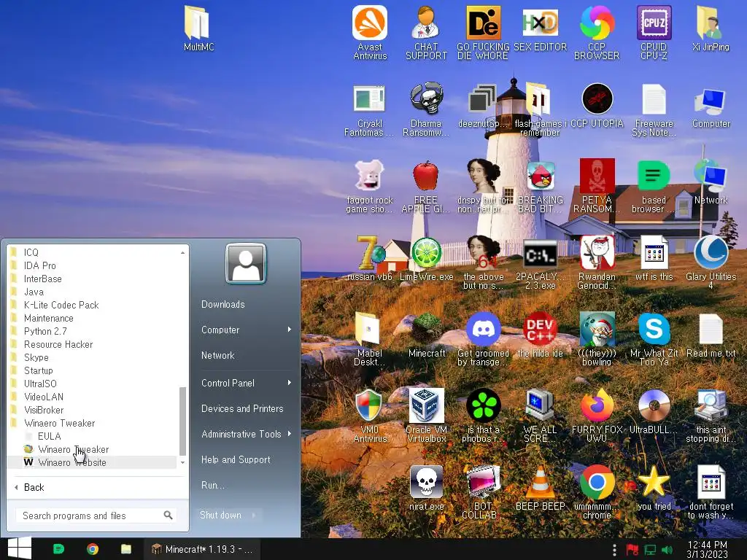The image size is (747, 560).
Task: Open Network in Start menu
Action: tap(217, 355)
